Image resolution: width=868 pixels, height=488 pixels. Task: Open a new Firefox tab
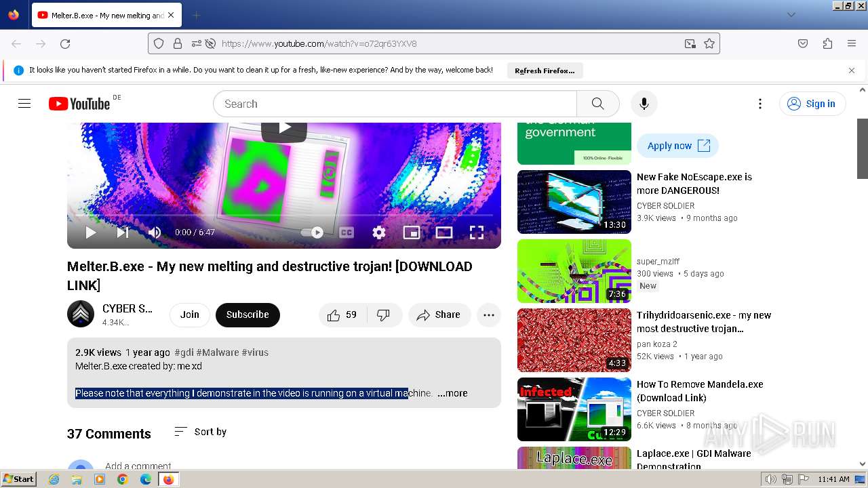coord(196,15)
